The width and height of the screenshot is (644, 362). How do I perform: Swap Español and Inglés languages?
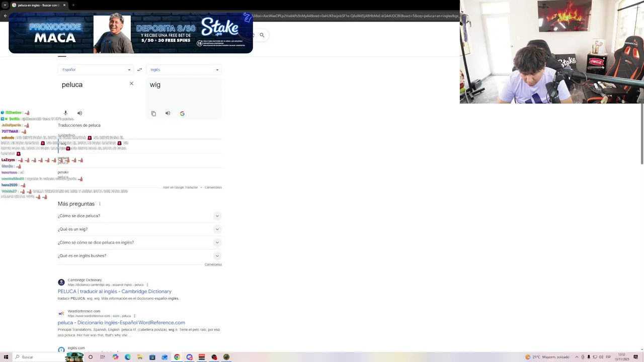click(139, 69)
